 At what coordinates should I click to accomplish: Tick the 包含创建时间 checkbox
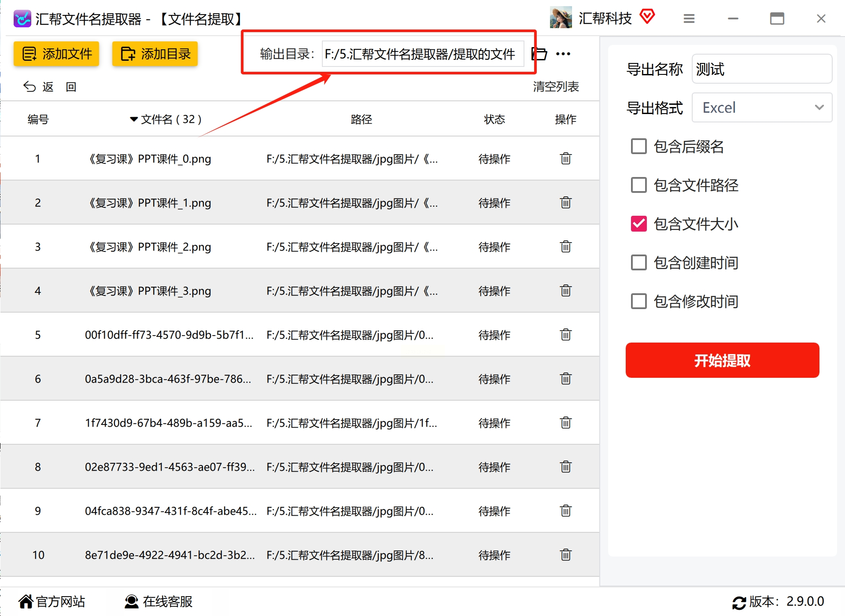click(638, 262)
